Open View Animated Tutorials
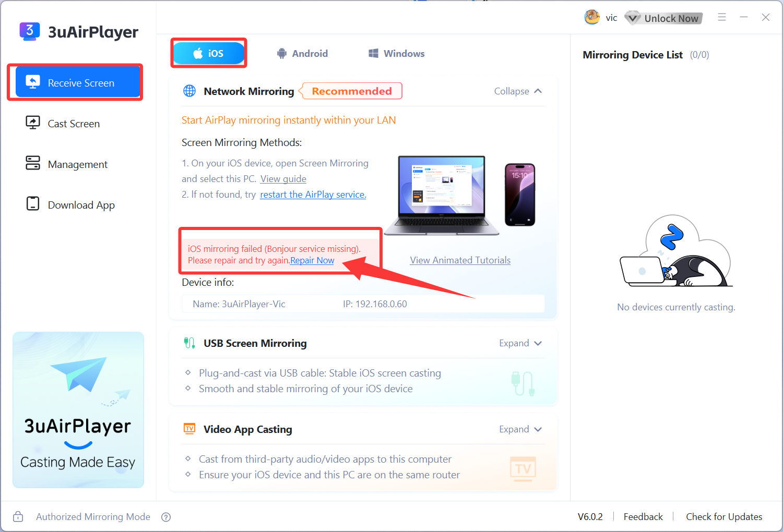Image resolution: width=783 pixels, height=532 pixels. pos(460,260)
